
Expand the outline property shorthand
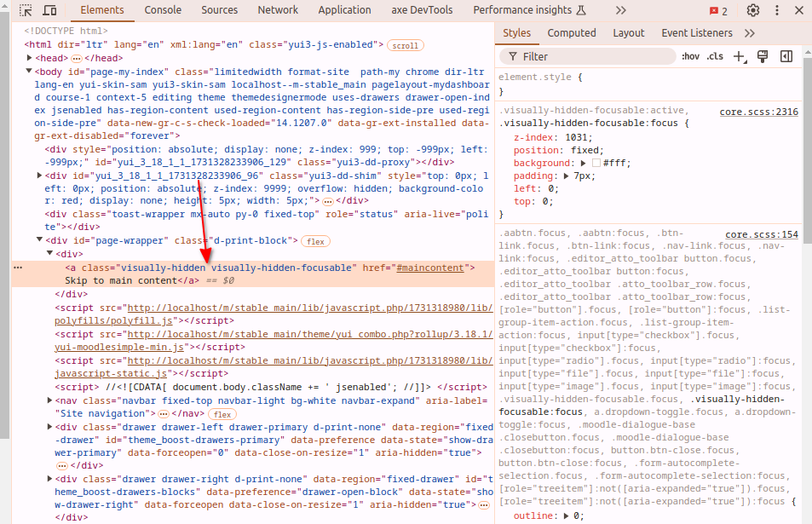coord(566,515)
